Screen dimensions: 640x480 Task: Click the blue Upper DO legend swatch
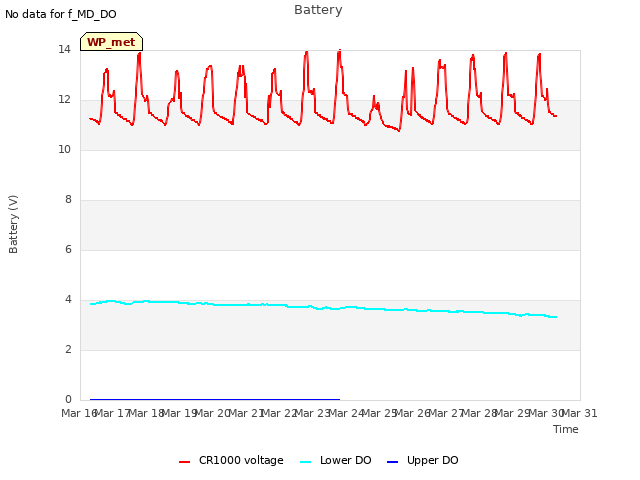coord(392,462)
